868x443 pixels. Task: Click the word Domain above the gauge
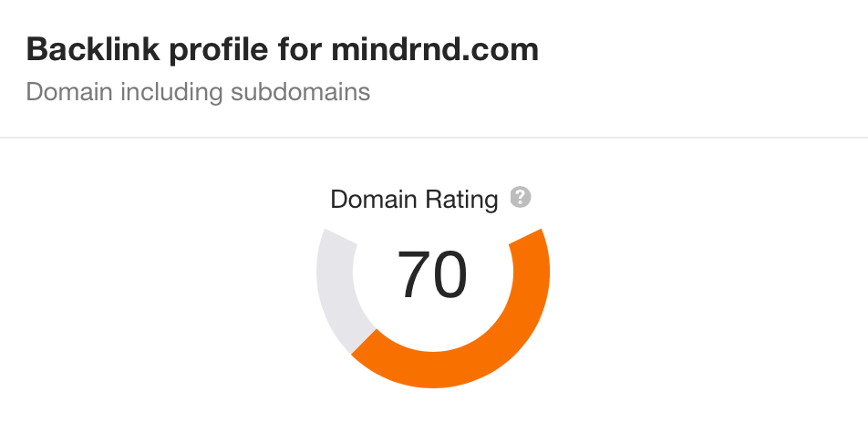pyautogui.click(x=370, y=200)
